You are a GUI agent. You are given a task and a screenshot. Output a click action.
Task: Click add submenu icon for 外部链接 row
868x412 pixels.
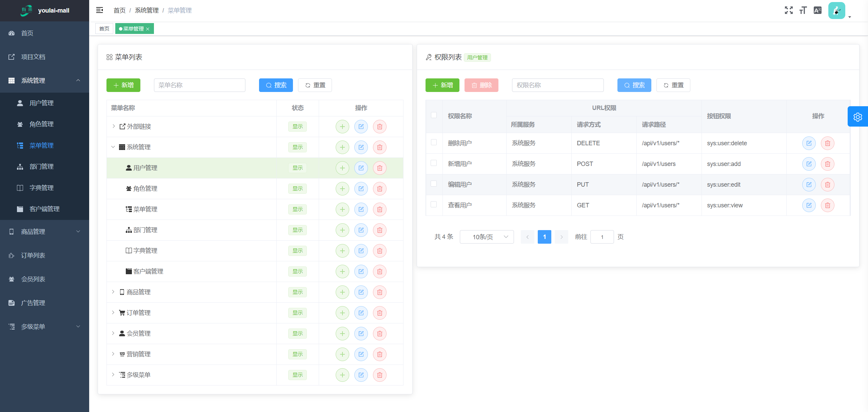click(342, 127)
